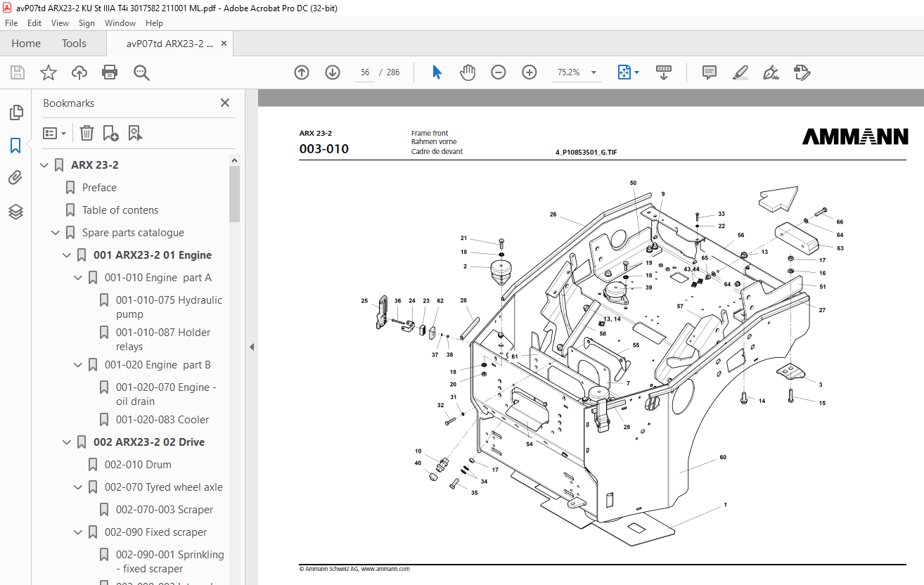Choose the Selection arrow tool
Image resolution: width=924 pixels, height=585 pixels.
[437, 72]
